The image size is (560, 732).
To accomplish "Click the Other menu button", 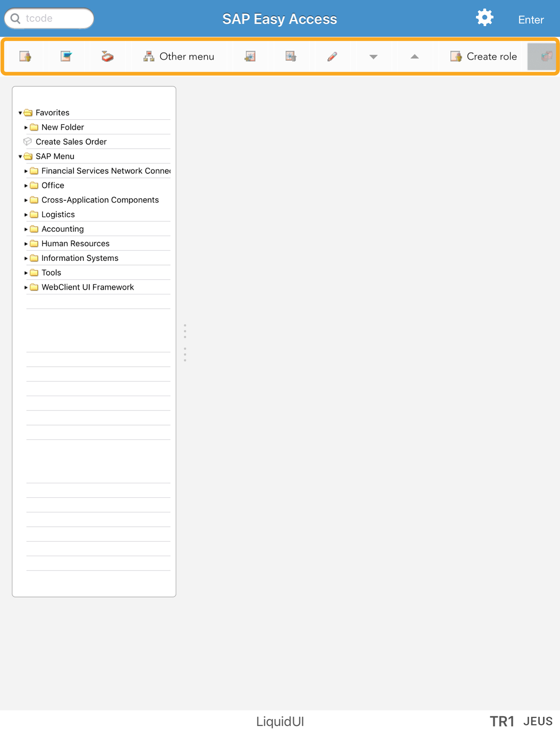I will point(179,56).
